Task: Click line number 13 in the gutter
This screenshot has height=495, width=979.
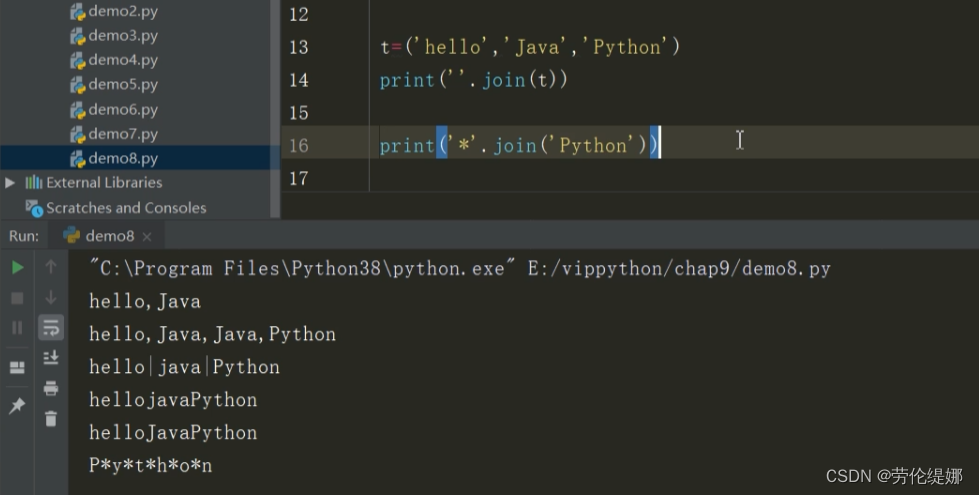Action: tap(298, 47)
